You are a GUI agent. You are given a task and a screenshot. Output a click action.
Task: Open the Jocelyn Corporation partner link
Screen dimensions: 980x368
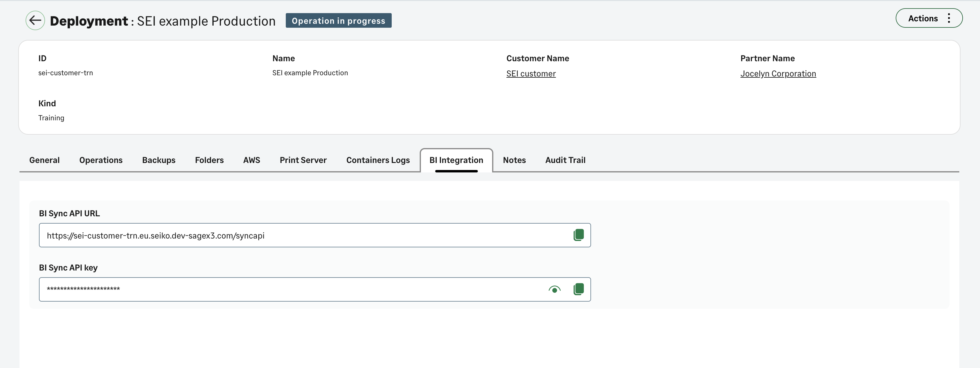(x=778, y=73)
